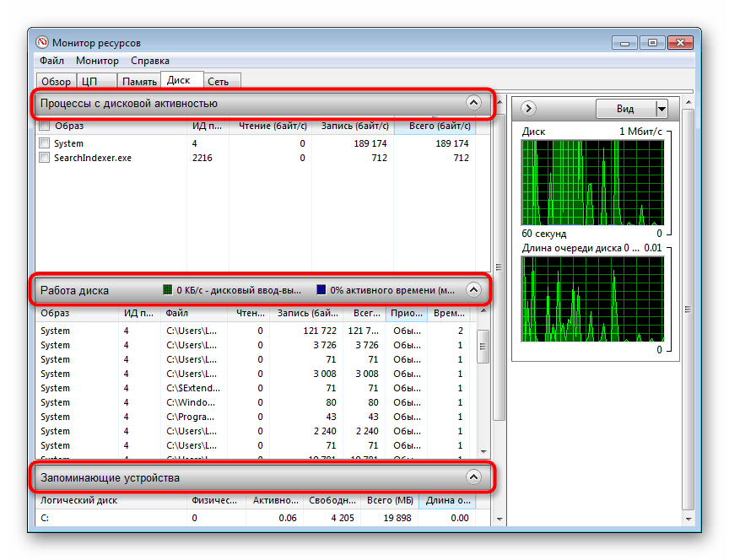Switch to the Обзор tab
The height and width of the screenshot is (560, 729).
56,81
